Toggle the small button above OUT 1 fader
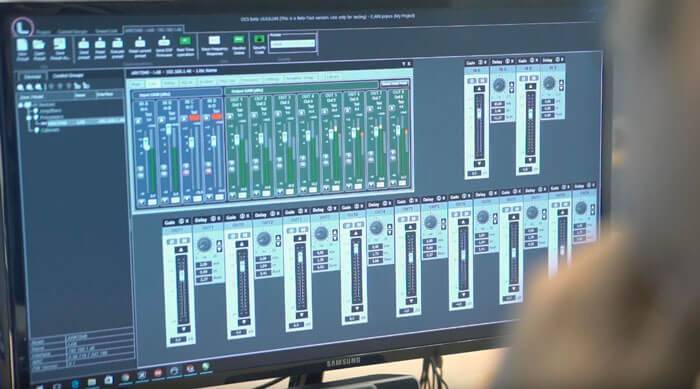This screenshot has width=700, height=389. tap(229, 117)
